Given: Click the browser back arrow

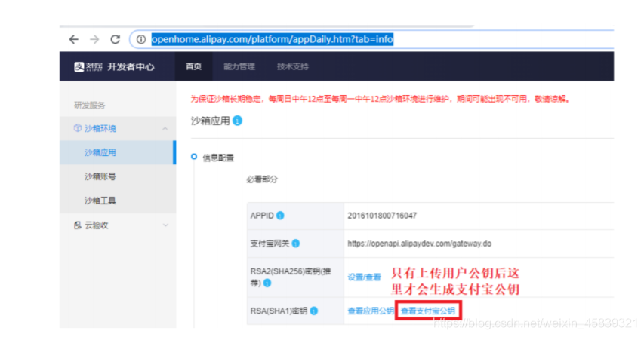Looking at the screenshot, I should coord(74,39).
